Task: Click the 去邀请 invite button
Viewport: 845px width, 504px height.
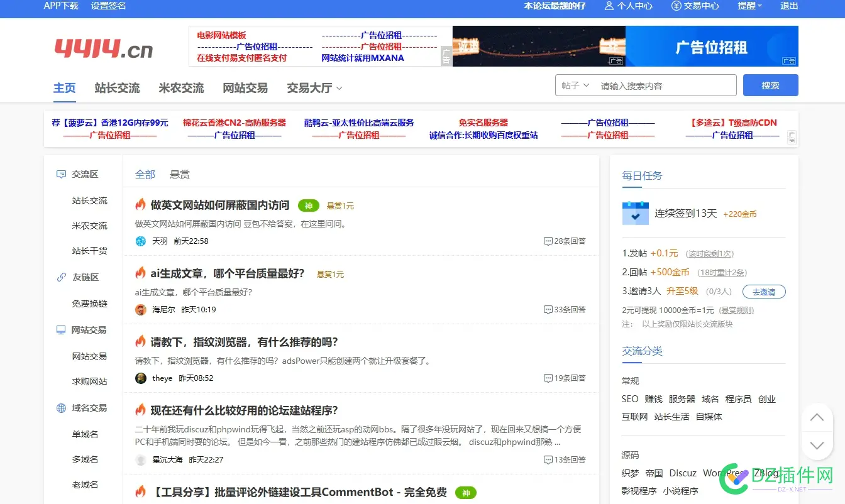Action: [763, 292]
